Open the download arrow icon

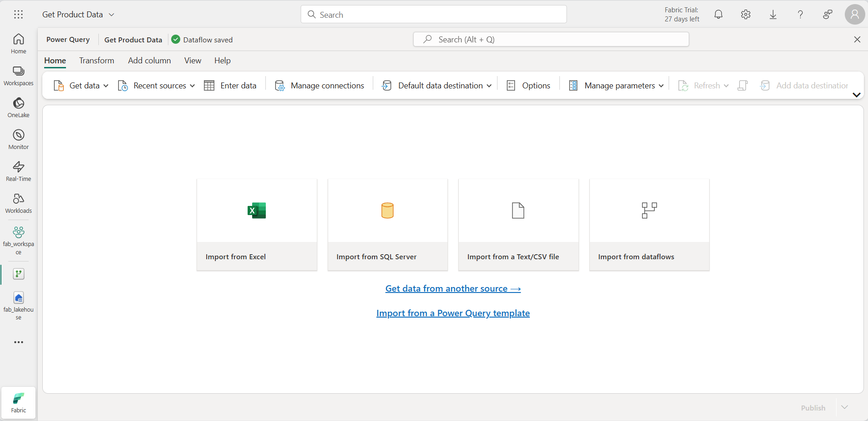[773, 15]
